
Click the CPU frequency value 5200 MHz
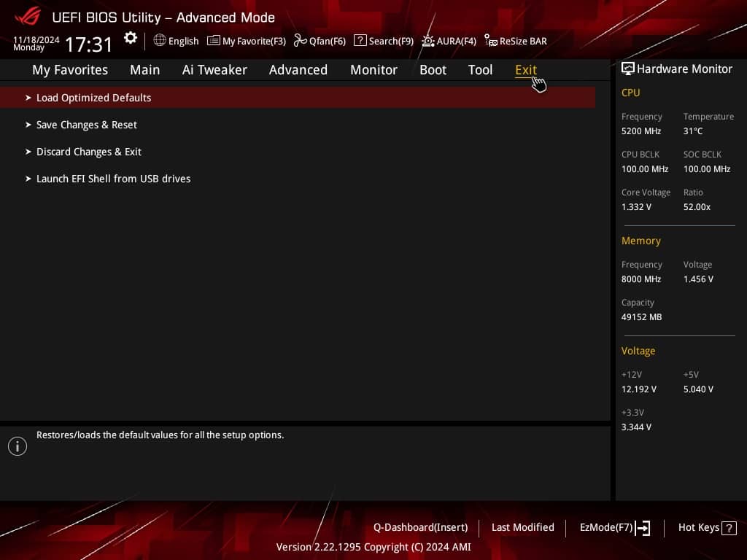641,131
